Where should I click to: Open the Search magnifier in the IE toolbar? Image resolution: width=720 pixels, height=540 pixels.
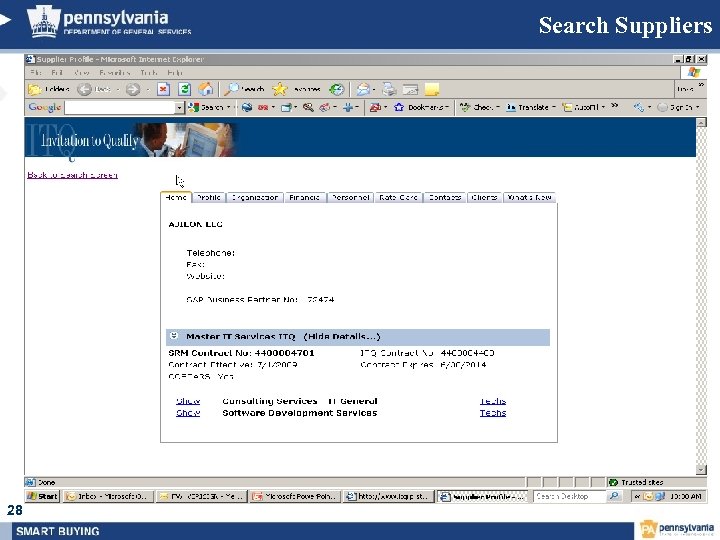243,89
